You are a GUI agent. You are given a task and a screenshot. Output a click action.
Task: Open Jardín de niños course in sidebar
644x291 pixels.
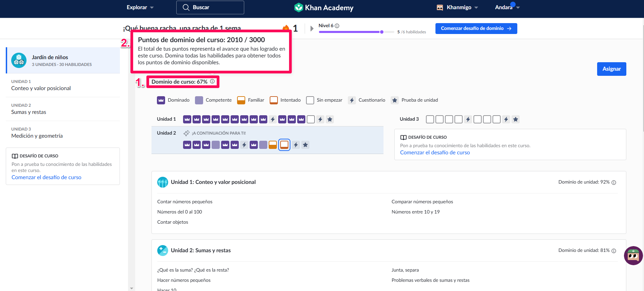click(x=63, y=61)
